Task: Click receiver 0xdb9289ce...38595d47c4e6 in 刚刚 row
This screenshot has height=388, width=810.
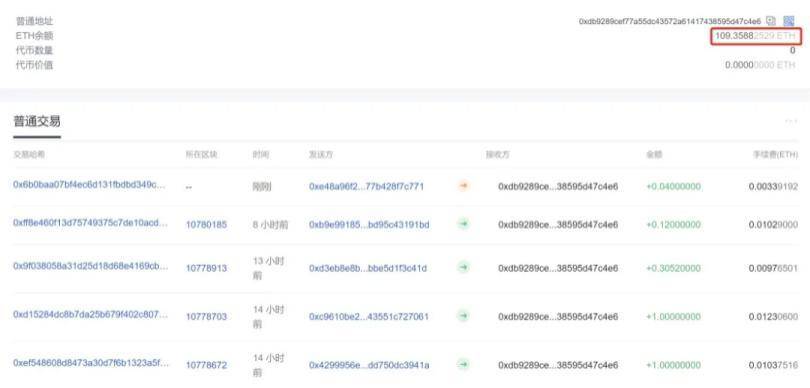Action: [x=558, y=187]
